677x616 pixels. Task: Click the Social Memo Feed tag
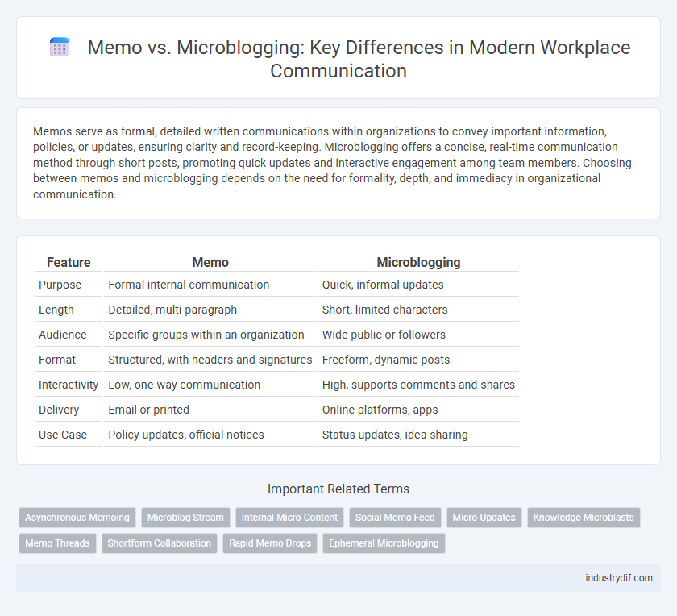pos(395,518)
